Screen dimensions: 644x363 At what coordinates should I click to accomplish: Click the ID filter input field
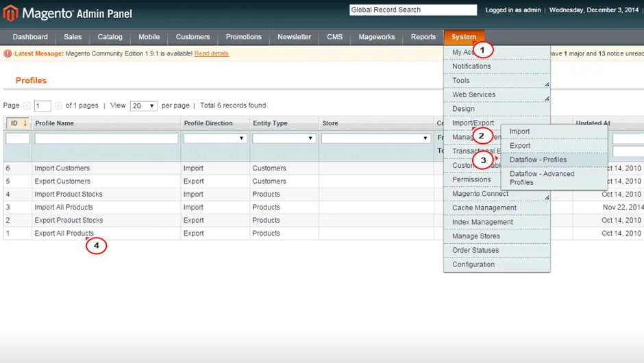point(18,138)
